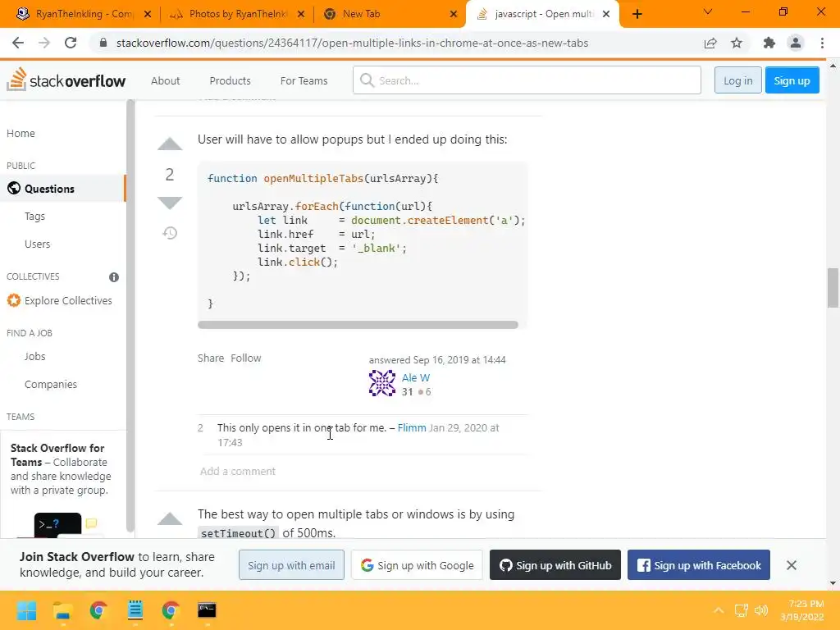
Task: Open the Chrome profile avatar
Action: 796,43
